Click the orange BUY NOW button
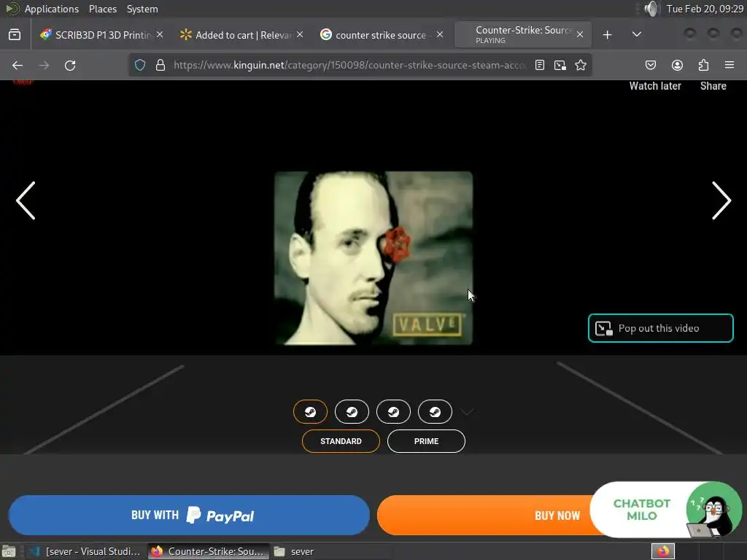 (483, 516)
